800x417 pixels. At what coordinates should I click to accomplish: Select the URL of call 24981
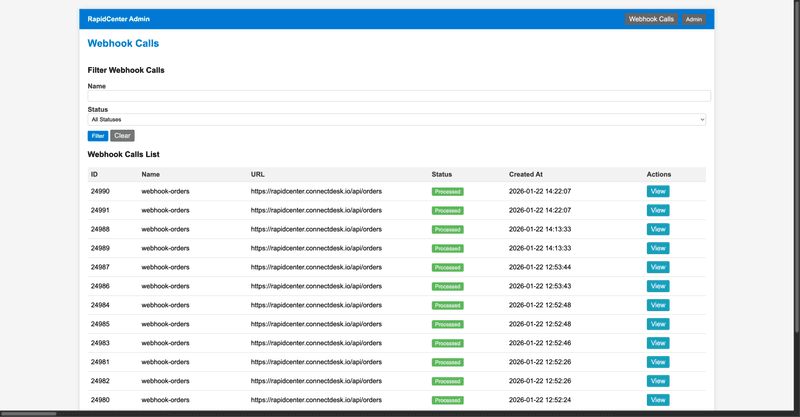(316, 362)
